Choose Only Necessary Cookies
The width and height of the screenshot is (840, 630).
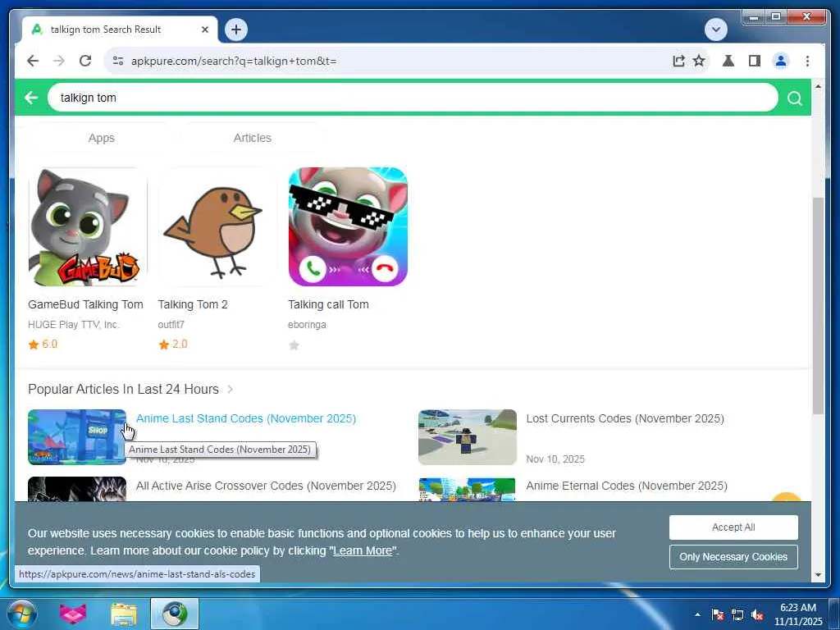pos(733,557)
